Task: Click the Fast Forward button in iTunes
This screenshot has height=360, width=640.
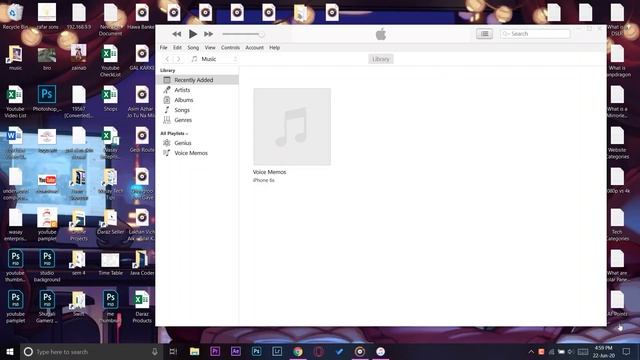Action: click(209, 34)
